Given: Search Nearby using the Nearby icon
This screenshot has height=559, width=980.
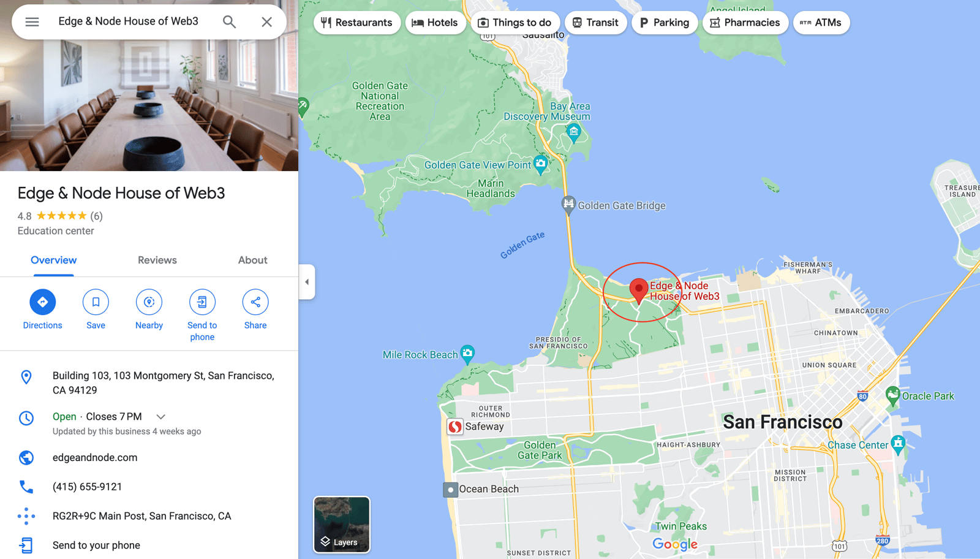Looking at the screenshot, I should [x=149, y=302].
